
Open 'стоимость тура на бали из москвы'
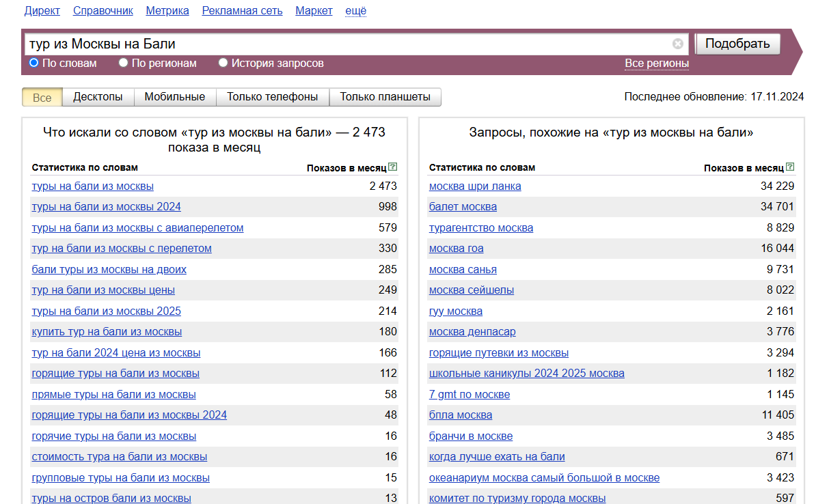coord(119,457)
